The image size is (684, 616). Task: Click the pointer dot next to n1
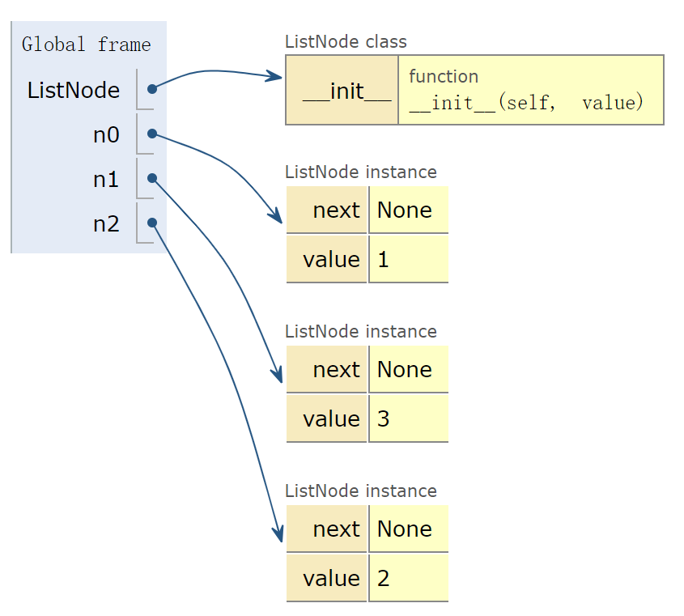[x=152, y=178]
